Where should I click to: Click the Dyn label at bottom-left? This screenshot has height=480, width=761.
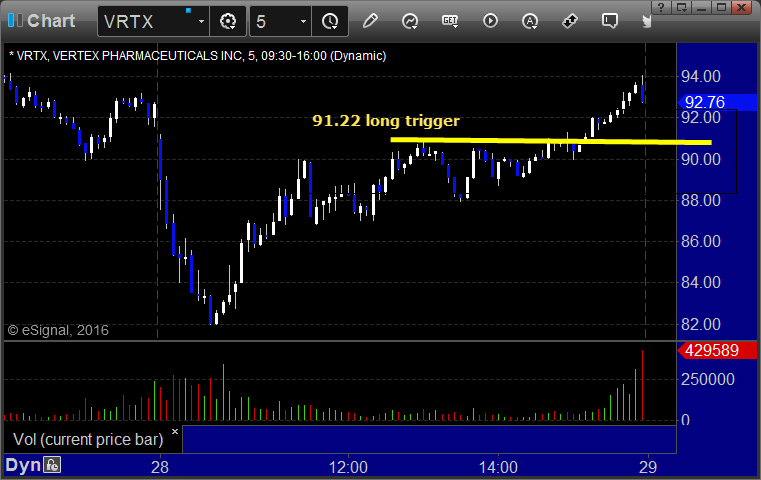tap(23, 465)
